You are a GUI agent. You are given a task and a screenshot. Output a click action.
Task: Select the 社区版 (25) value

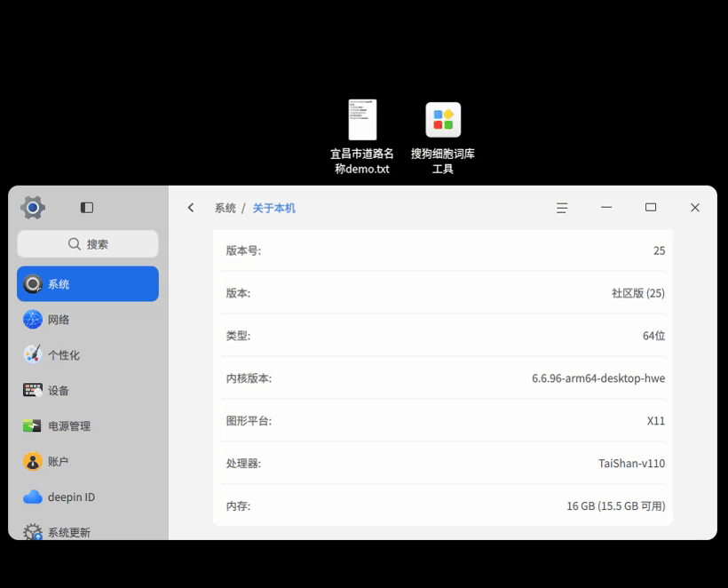tap(638, 293)
